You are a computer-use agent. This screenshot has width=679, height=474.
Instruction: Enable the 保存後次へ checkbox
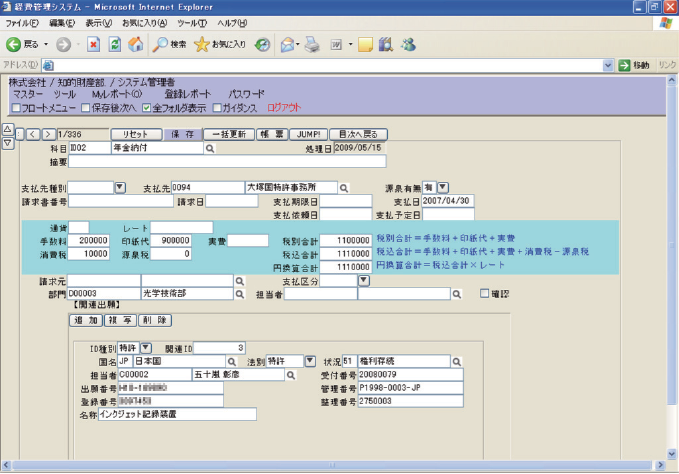[x=86, y=108]
